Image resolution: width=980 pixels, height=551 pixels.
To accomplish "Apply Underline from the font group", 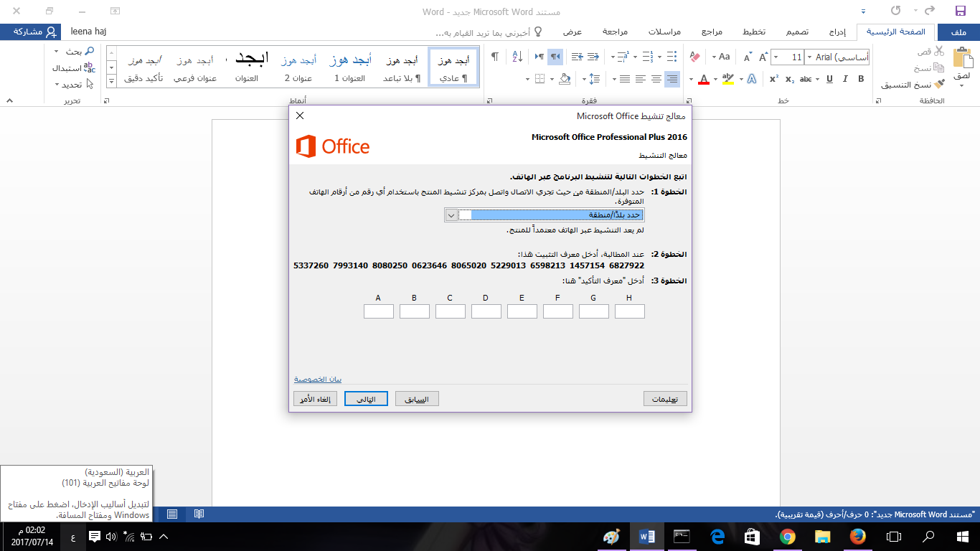I will click(x=829, y=79).
